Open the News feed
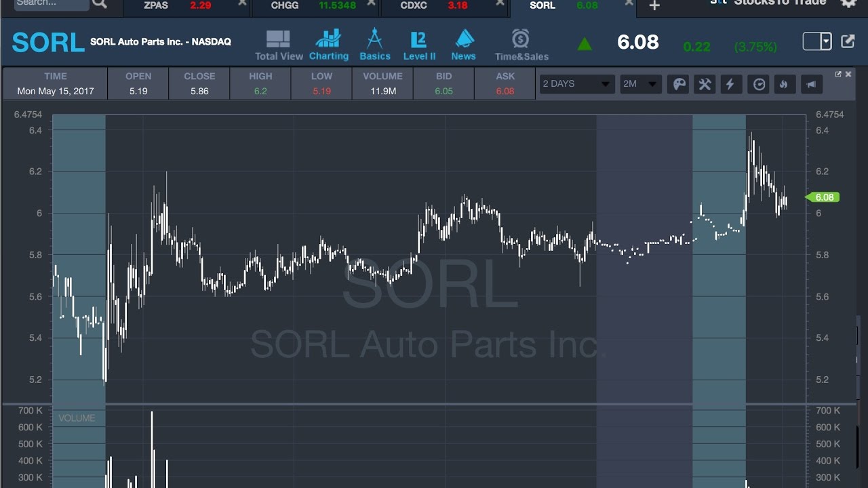This screenshot has height=488, width=868. pyautogui.click(x=464, y=45)
